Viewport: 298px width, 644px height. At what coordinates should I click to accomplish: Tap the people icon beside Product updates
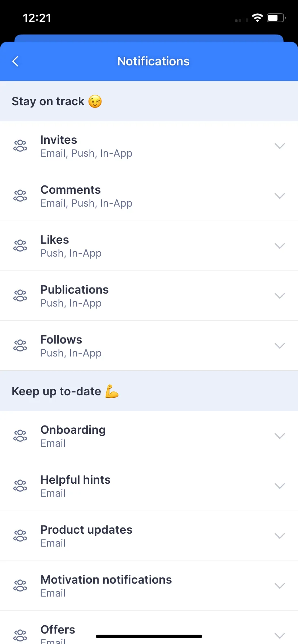tap(20, 536)
